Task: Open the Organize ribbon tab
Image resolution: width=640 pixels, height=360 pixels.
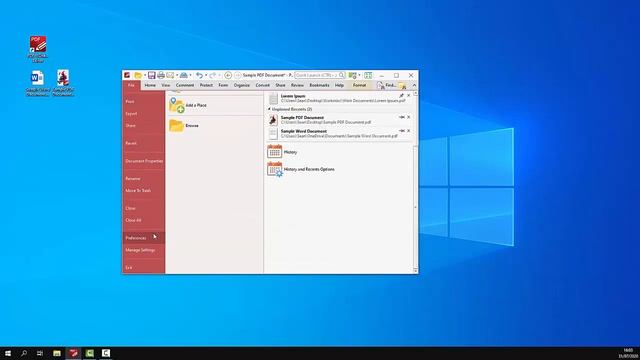Action: (x=242, y=85)
